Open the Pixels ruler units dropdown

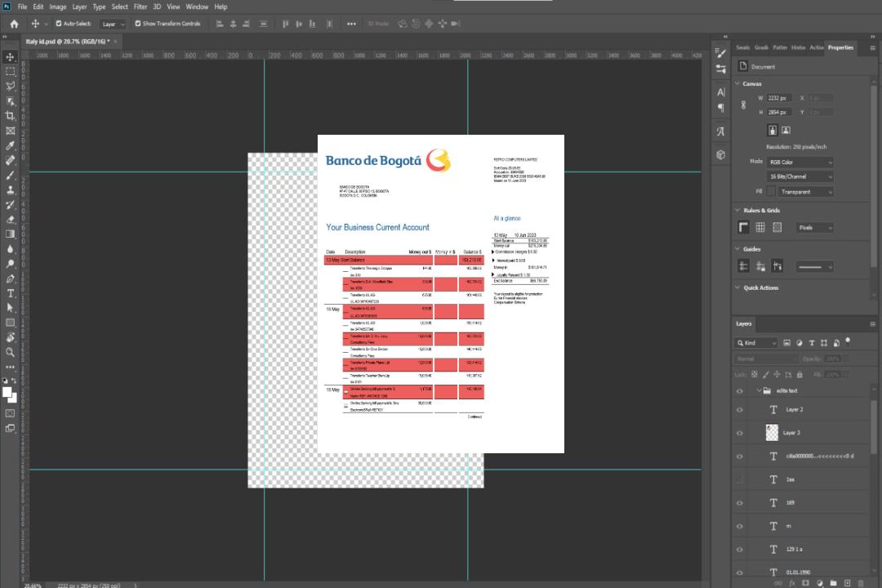815,228
